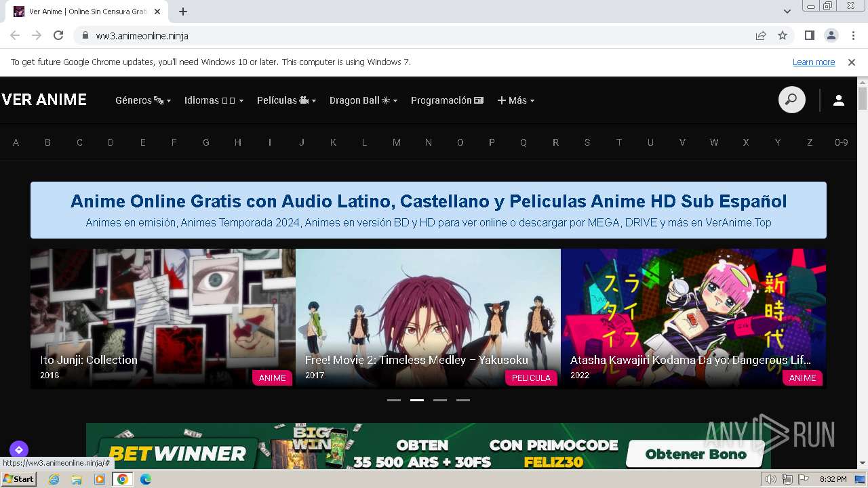The height and width of the screenshot is (488, 868).
Task: Open a new tab with the plus icon
Action: coord(183,12)
